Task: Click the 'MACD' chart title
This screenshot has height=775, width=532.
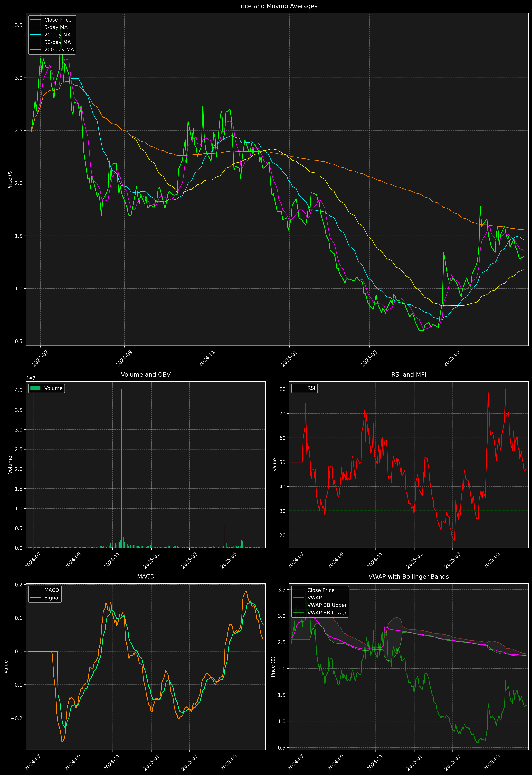Action: 146,577
